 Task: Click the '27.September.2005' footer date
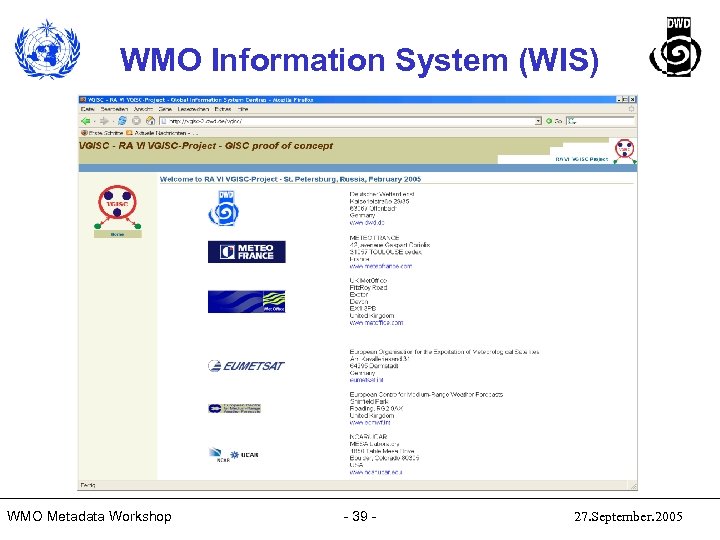[628, 517]
